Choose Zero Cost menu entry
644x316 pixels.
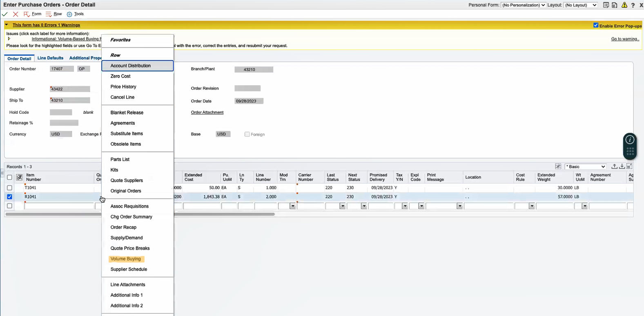[138, 76]
